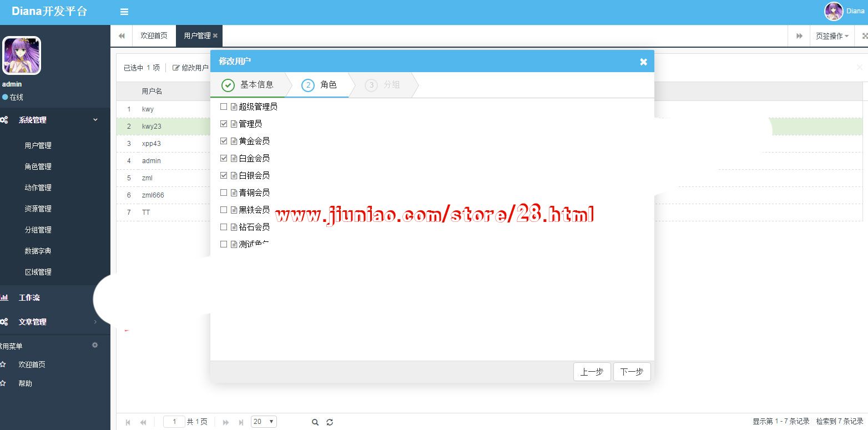Open 资源管理 in the sidebar
This screenshot has height=430, width=868.
tap(38, 209)
